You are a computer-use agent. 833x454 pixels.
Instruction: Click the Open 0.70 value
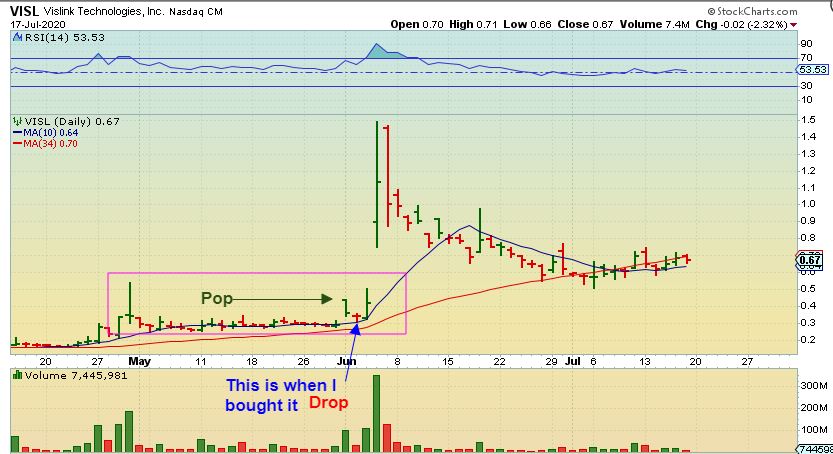[x=416, y=24]
